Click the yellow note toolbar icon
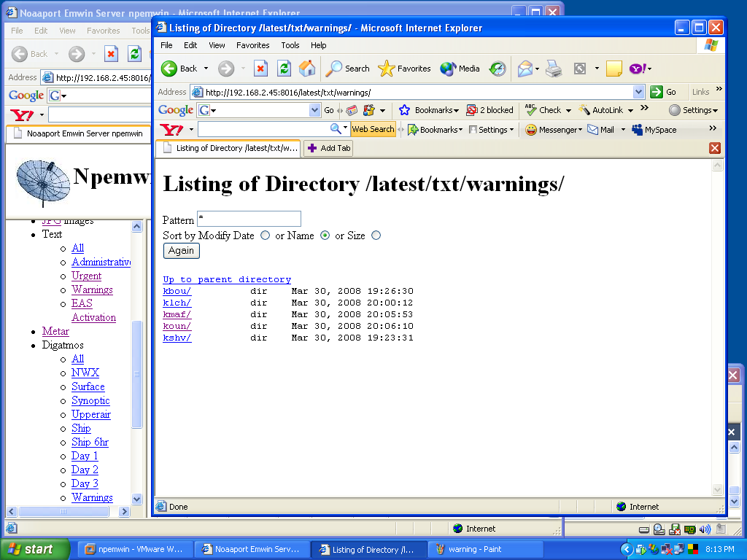 click(x=614, y=69)
